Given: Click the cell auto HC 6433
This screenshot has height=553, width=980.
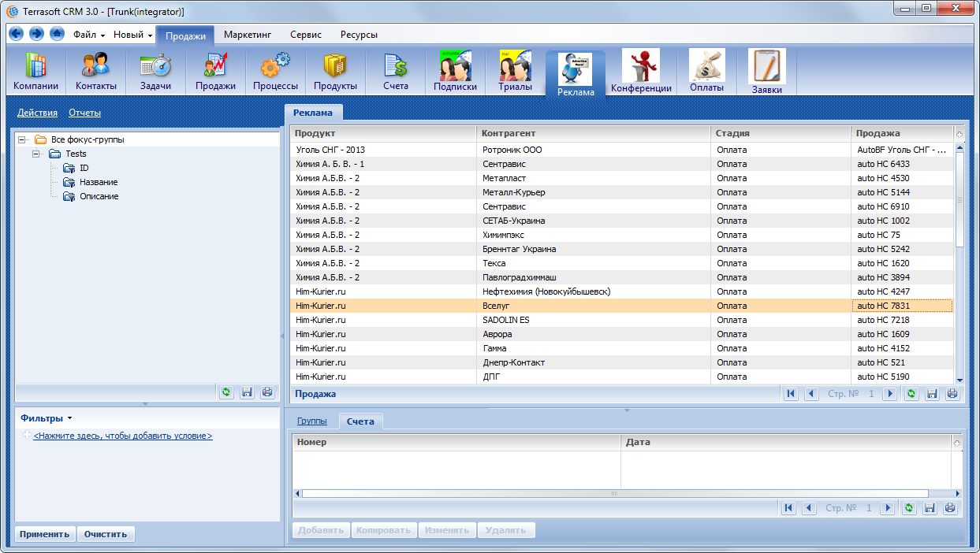Looking at the screenshot, I should pos(903,164).
